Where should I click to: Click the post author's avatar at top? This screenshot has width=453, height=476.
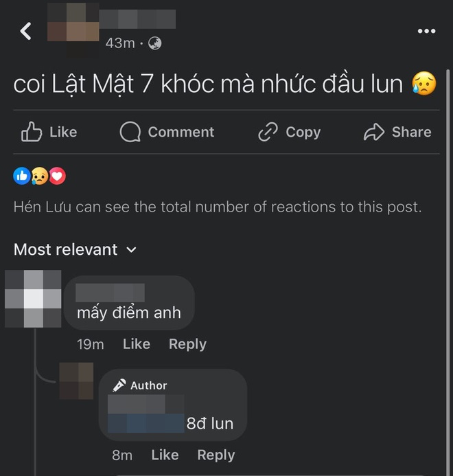click(x=73, y=30)
